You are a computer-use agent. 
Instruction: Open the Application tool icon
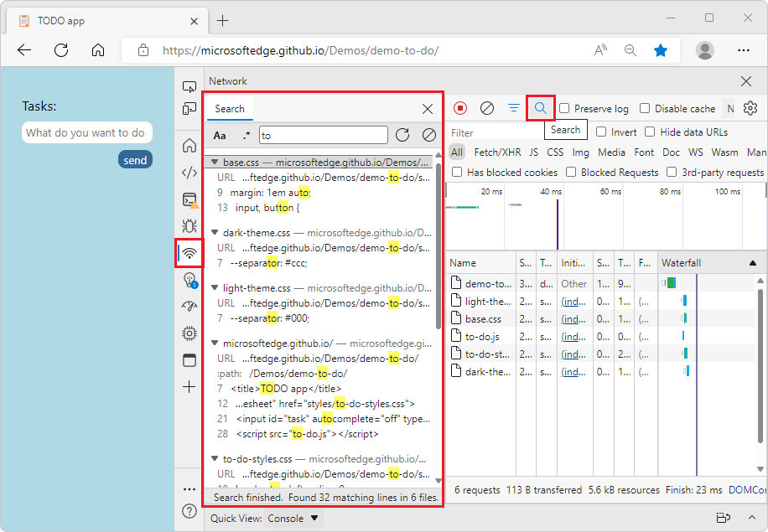tap(189, 360)
